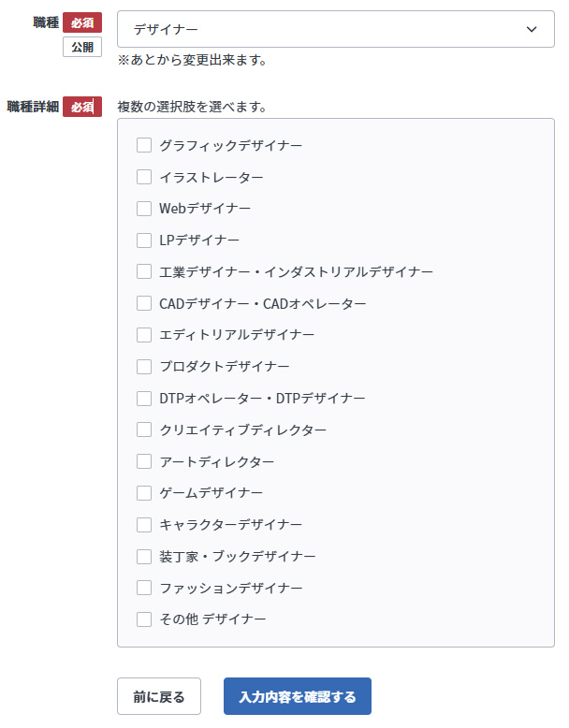This screenshot has width=569, height=728.
Task: Enable CADデザイナー・CADオペレーター option
Action: [144, 303]
